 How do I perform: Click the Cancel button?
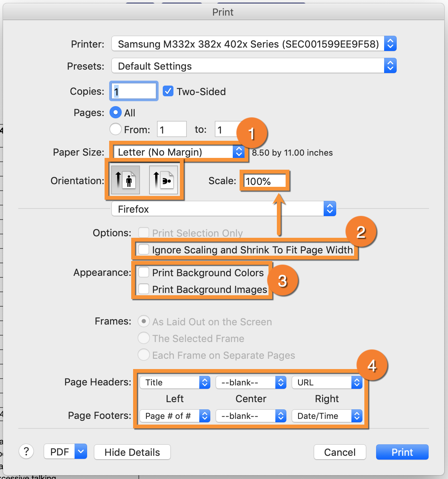coord(340,452)
